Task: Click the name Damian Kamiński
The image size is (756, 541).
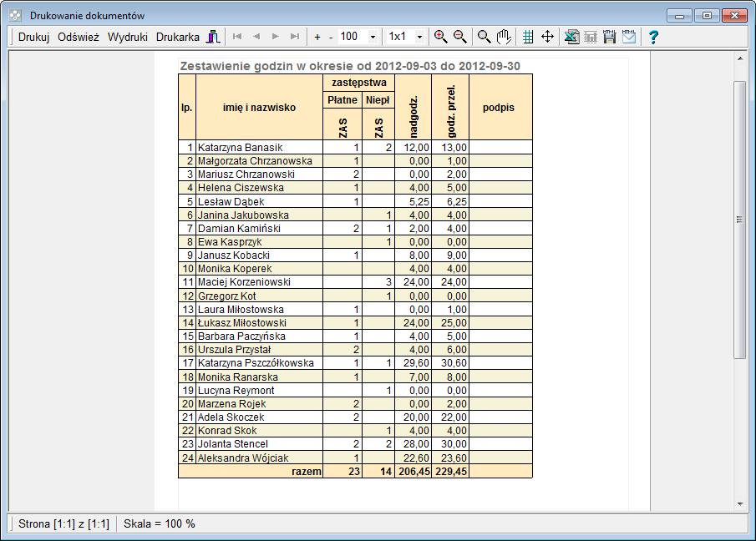Action: coord(239,229)
